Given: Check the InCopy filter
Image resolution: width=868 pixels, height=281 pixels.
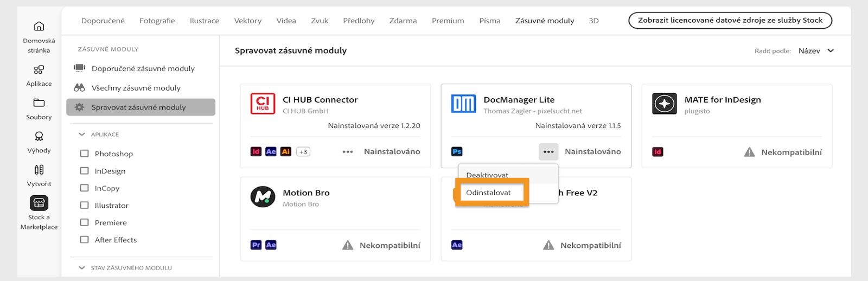Looking at the screenshot, I should point(84,188).
